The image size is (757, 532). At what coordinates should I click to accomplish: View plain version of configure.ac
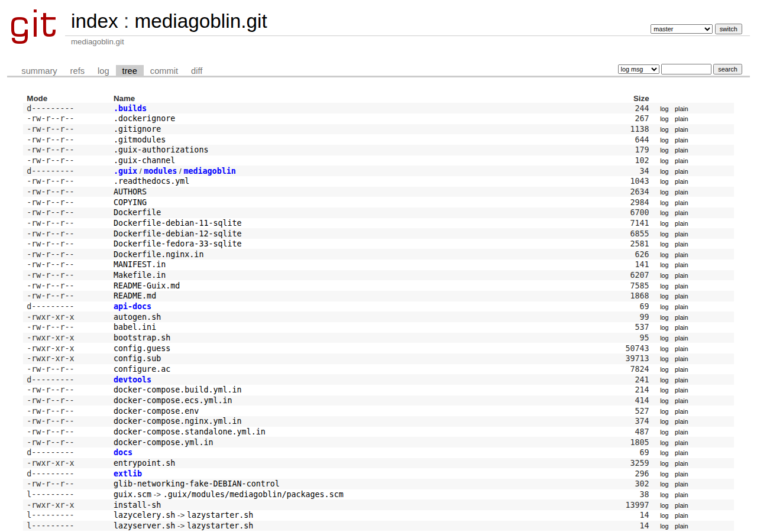681,369
